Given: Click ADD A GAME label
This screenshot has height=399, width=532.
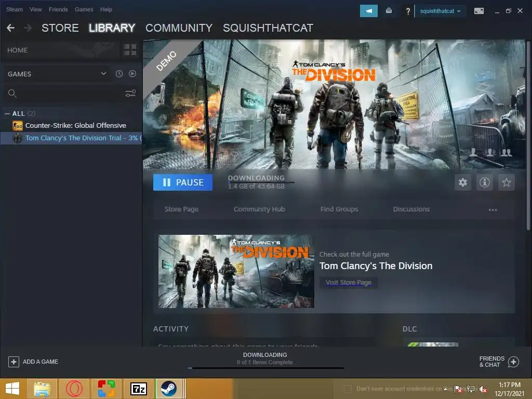Looking at the screenshot, I should coord(41,362).
